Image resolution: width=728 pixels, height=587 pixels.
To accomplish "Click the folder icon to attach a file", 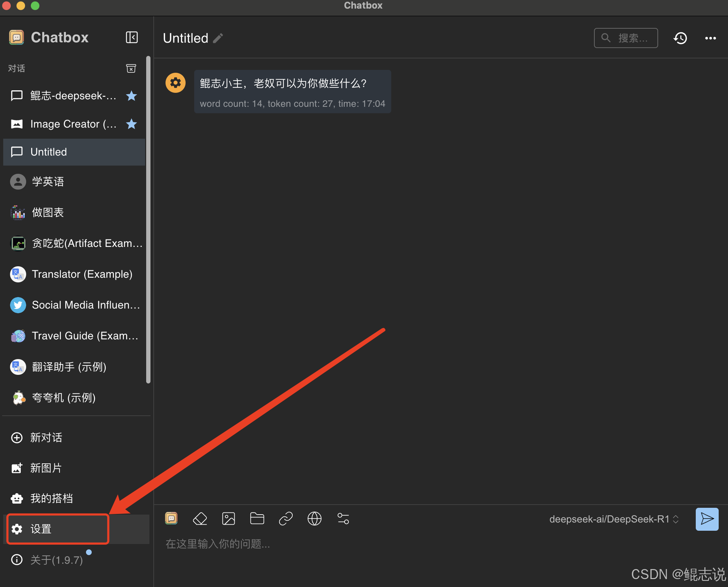I will pos(257,519).
